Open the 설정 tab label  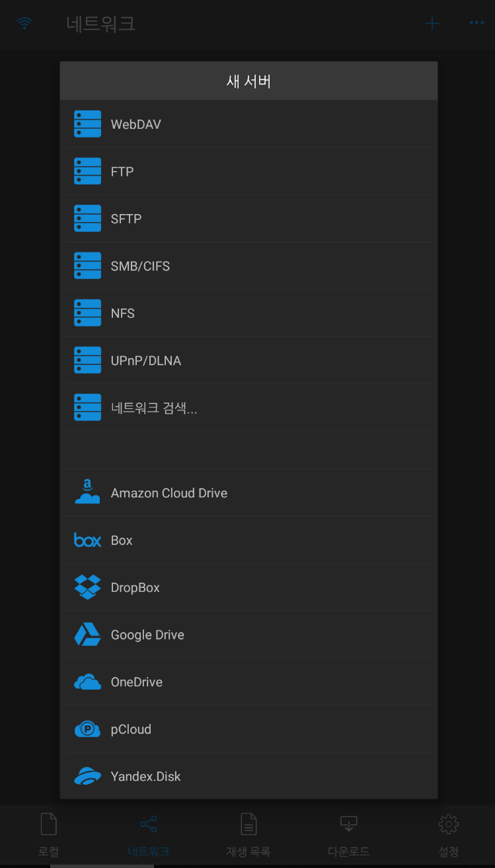[x=449, y=851]
